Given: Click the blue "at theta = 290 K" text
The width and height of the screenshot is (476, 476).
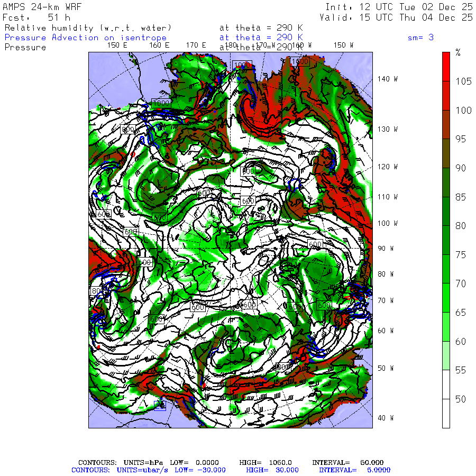Looking at the screenshot, I should (261, 38).
